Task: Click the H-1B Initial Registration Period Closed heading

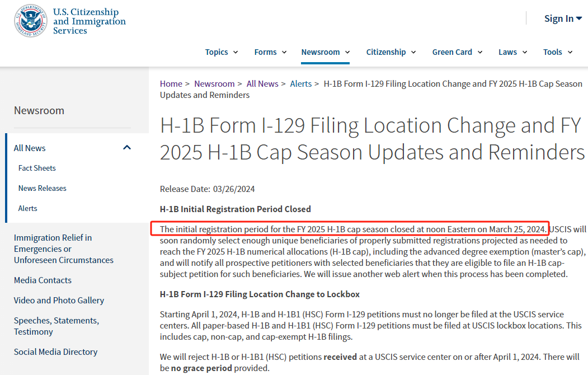Action: (235, 209)
